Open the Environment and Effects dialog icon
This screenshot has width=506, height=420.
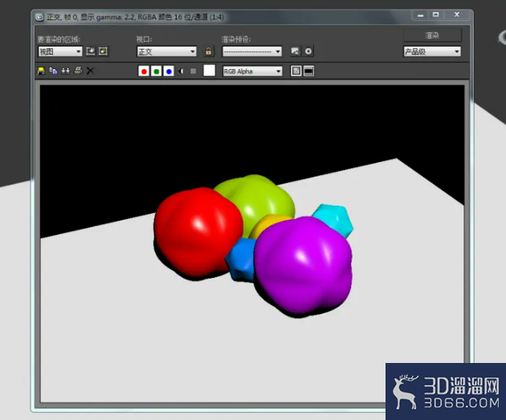[308, 51]
